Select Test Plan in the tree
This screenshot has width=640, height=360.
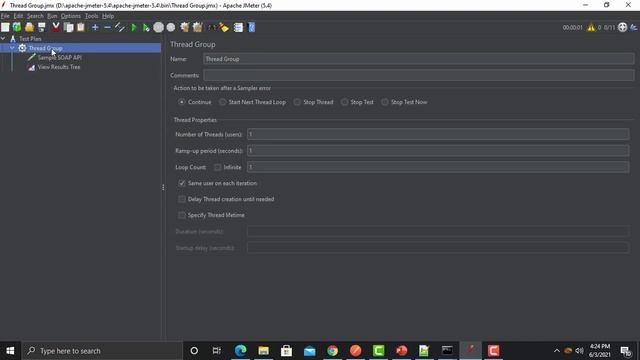[30, 39]
